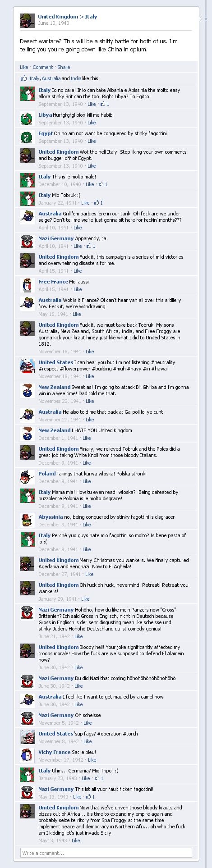Click the "Write a comment..." input field
This screenshot has height=868, width=212.
point(106,853)
